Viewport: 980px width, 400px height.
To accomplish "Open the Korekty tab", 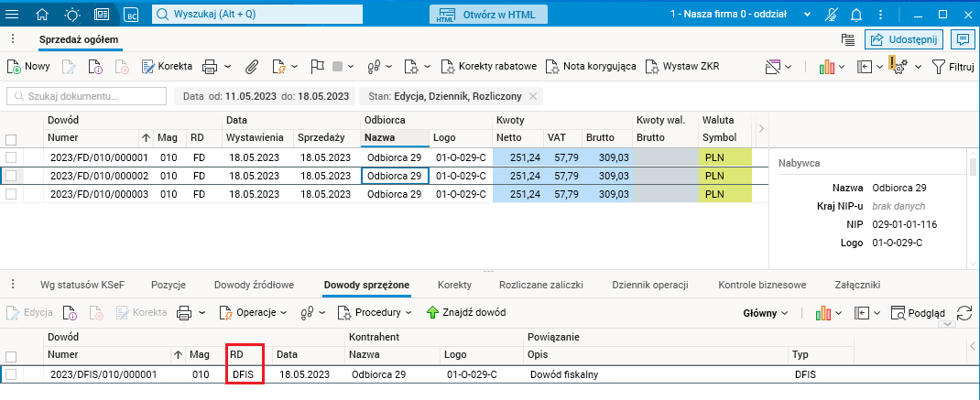I will click(454, 285).
